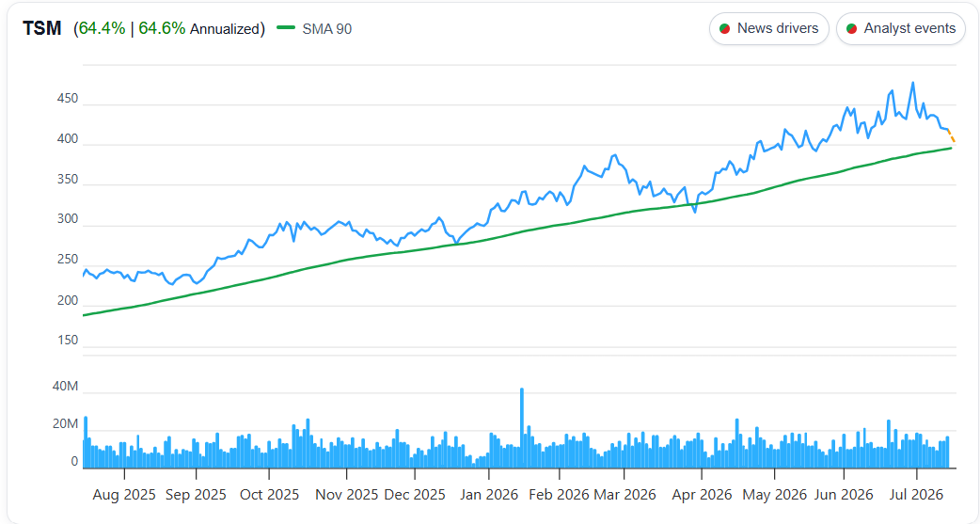
Task: Click the TSM ticker title
Action: coord(42,29)
